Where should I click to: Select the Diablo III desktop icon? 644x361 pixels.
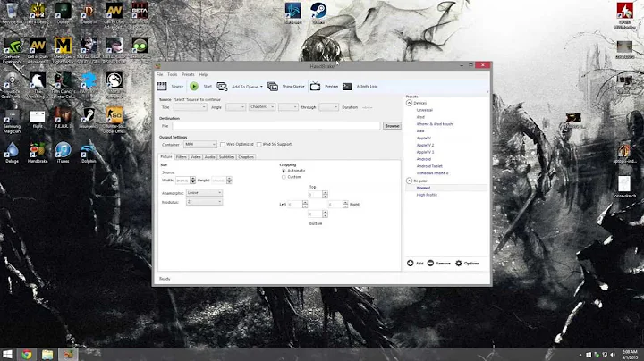89,13
